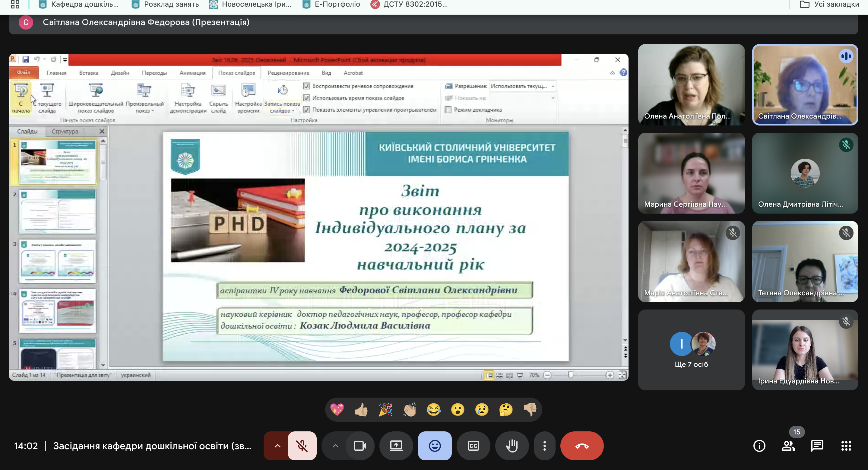
Task: Click the present screen icon
Action: [396, 446]
